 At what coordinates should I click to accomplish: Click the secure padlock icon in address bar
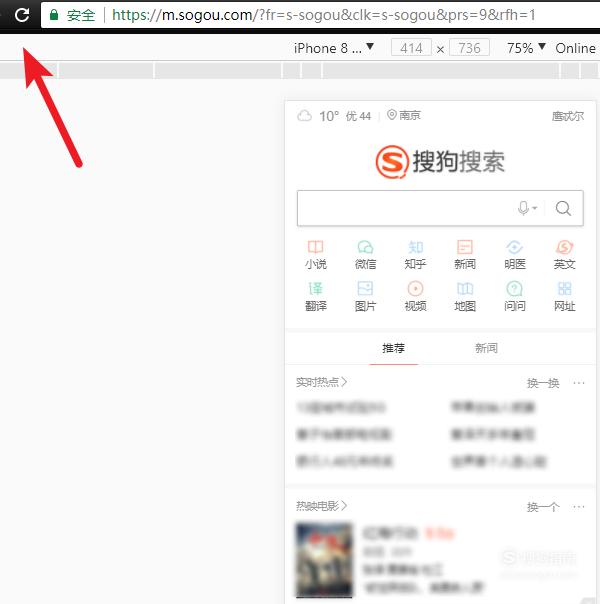click(x=54, y=15)
